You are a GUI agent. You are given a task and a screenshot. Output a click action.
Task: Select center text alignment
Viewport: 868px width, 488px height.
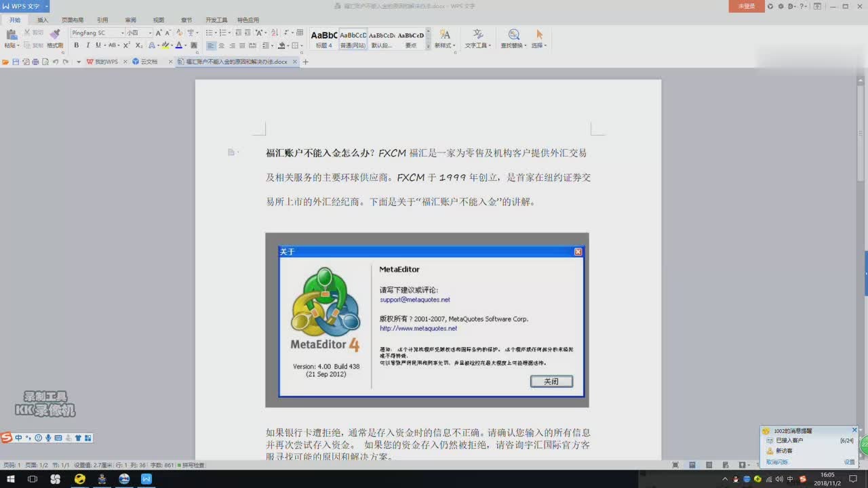pyautogui.click(x=222, y=45)
